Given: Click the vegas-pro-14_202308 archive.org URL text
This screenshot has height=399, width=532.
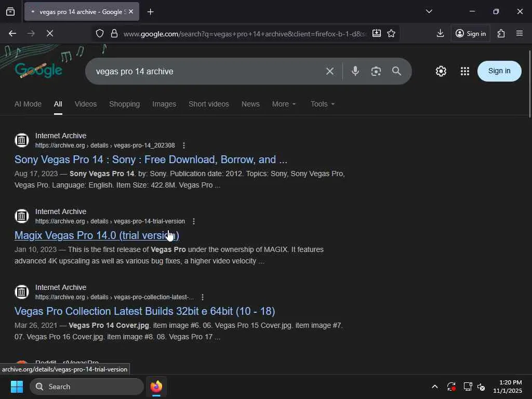Looking at the screenshot, I should (105, 145).
